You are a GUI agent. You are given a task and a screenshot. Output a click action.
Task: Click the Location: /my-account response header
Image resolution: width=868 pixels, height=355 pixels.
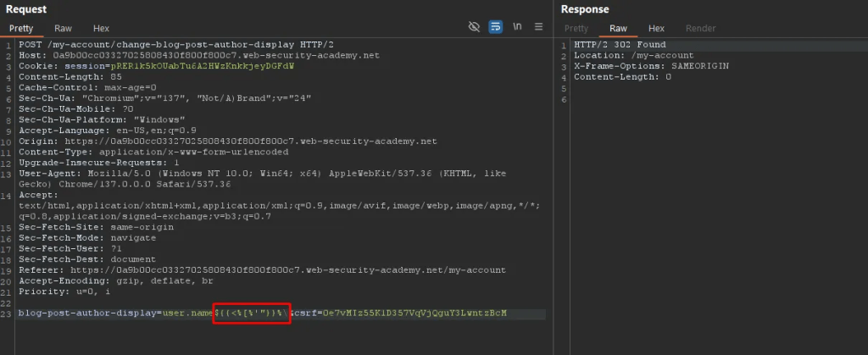pos(609,55)
